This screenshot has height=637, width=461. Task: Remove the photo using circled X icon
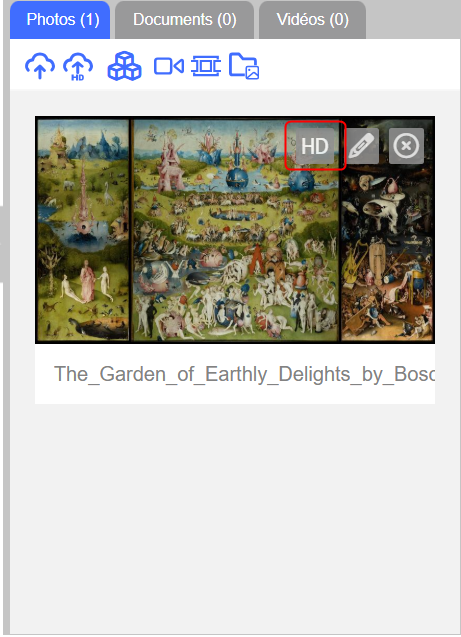[406, 146]
